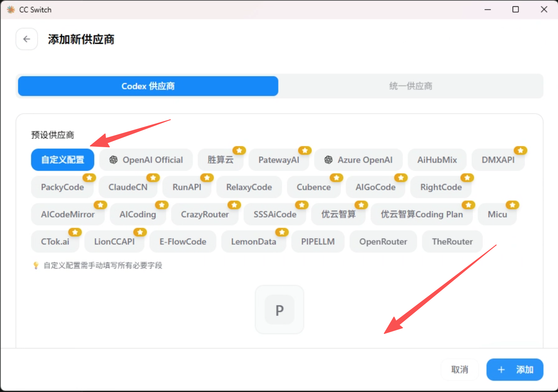Click the P provider avatar icon
The width and height of the screenshot is (558, 392).
279,310
